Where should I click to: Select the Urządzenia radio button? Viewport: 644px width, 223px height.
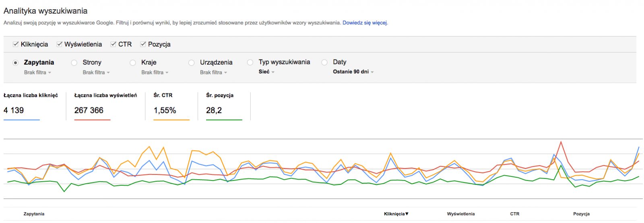pos(192,63)
